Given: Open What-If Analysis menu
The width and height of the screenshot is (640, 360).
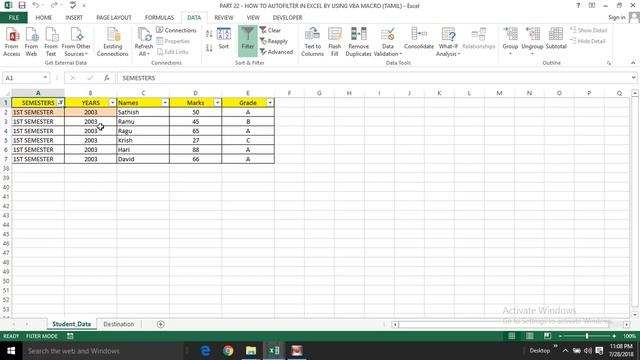Looking at the screenshot, I should pyautogui.click(x=448, y=42).
